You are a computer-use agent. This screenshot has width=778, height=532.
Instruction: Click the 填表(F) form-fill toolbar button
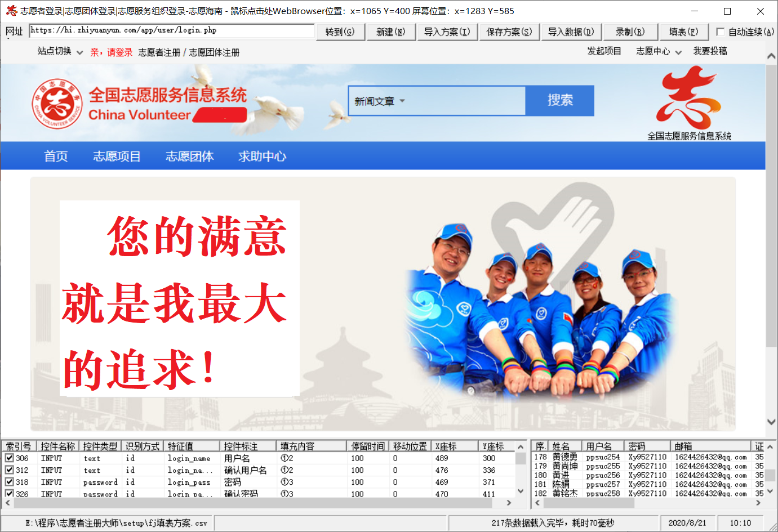[x=683, y=32]
